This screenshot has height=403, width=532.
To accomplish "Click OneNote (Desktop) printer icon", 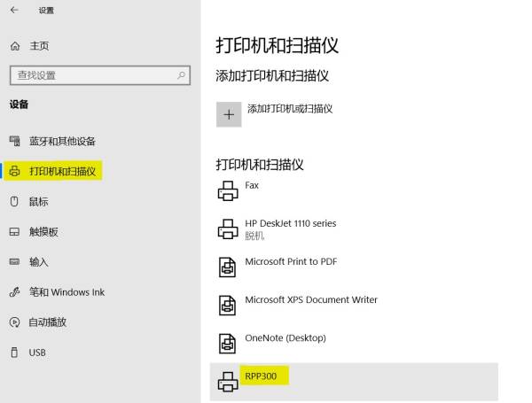I will click(x=228, y=343).
